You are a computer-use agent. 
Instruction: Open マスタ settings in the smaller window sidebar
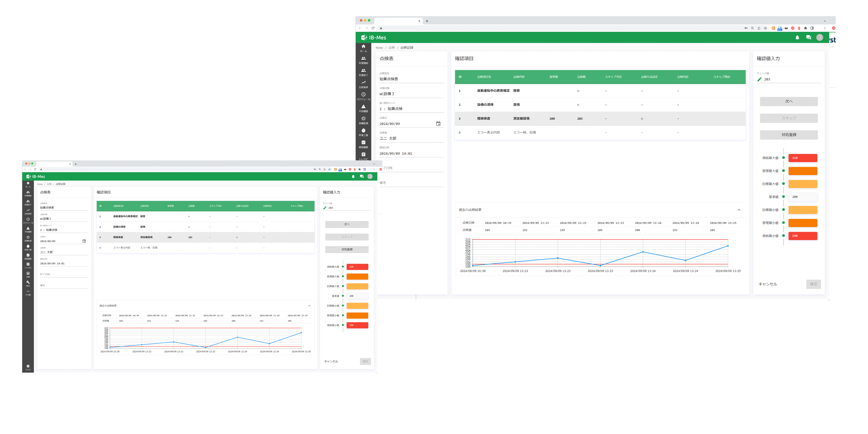(x=28, y=368)
